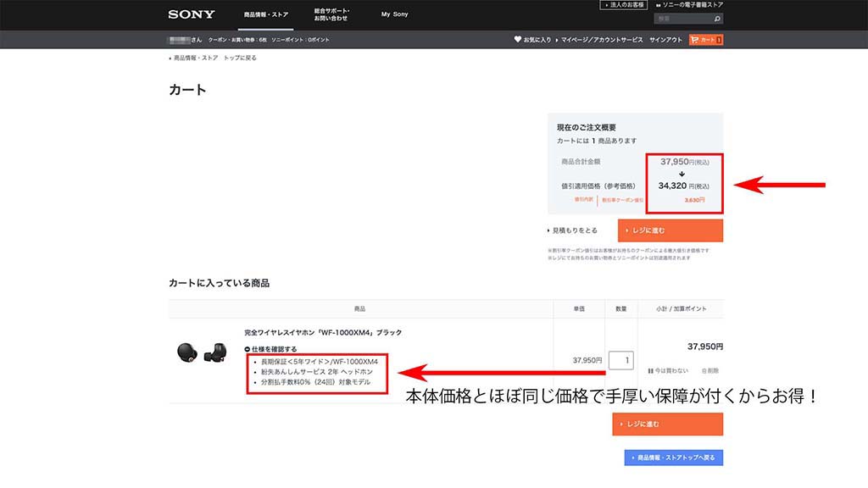Click 37,950円 total in order summary
Image resolution: width=868 pixels, height=488 pixels.
pos(684,162)
